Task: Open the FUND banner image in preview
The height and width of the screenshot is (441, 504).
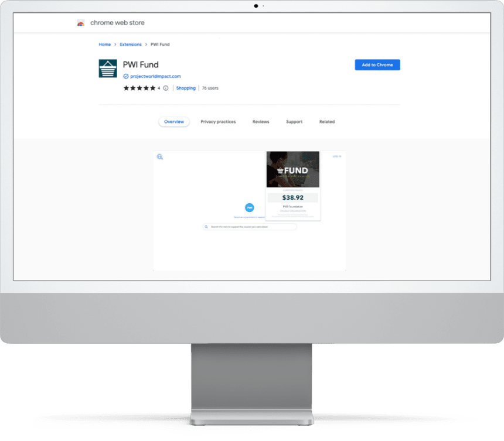Action: click(293, 169)
